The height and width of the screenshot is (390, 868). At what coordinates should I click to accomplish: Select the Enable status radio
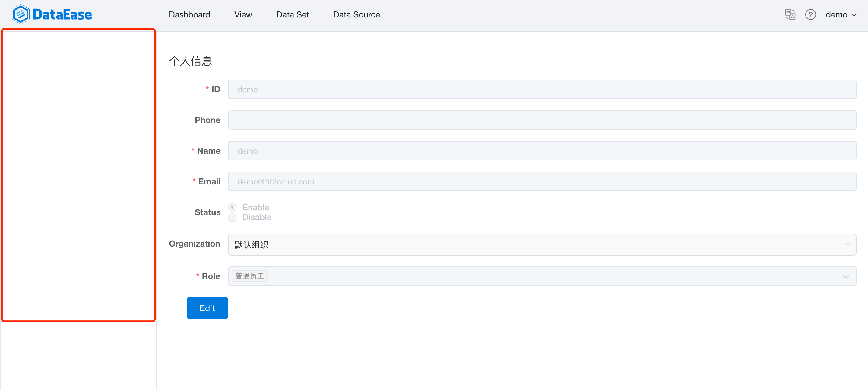[x=232, y=207]
